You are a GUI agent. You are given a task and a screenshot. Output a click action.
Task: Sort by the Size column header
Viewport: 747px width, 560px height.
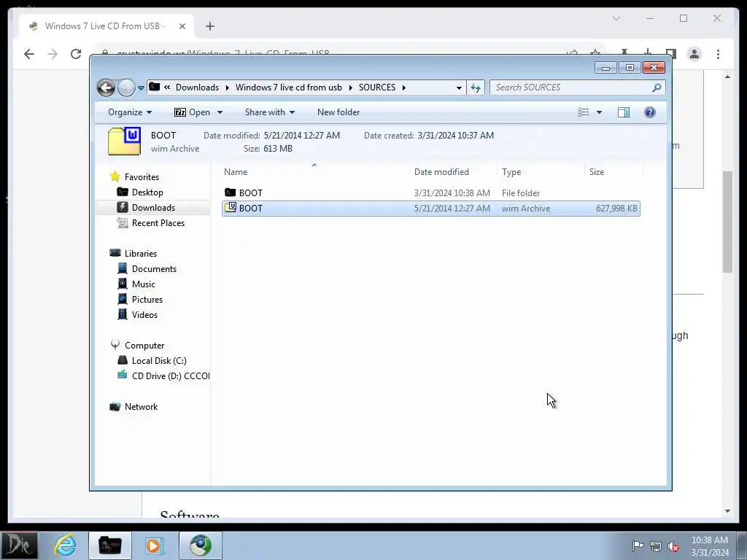pos(597,172)
